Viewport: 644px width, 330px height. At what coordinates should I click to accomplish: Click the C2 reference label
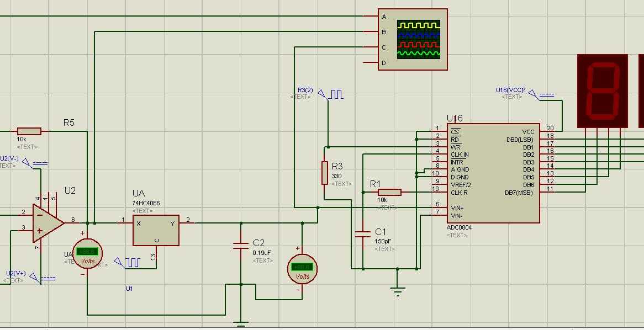click(x=259, y=243)
